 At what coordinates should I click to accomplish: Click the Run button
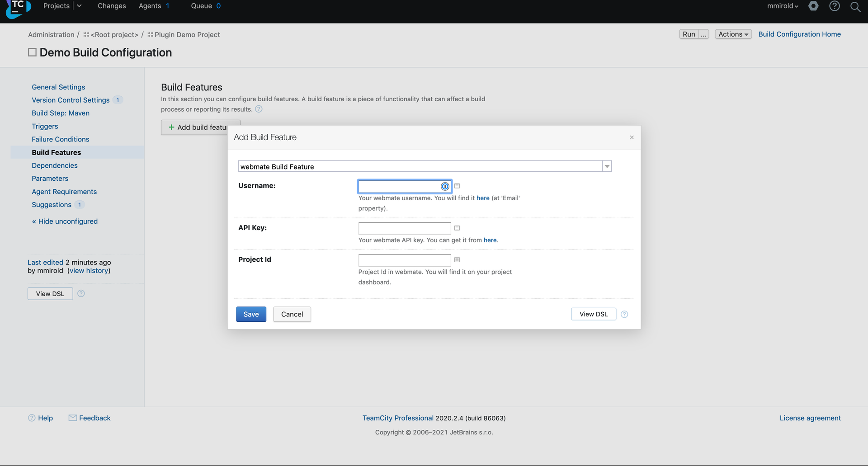point(689,34)
